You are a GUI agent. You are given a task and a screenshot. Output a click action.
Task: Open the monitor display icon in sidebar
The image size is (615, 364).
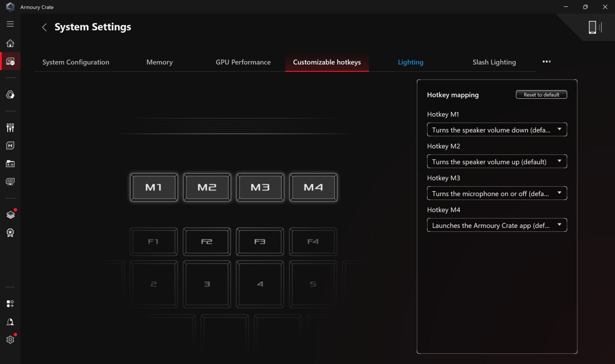pos(10,182)
